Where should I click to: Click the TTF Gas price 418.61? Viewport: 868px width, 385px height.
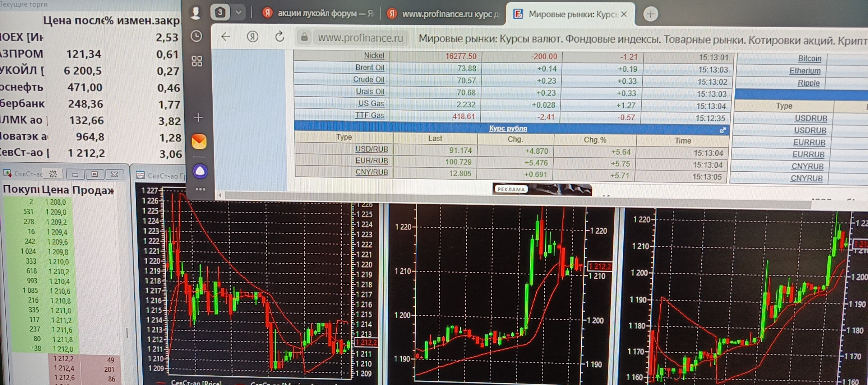coord(464,116)
